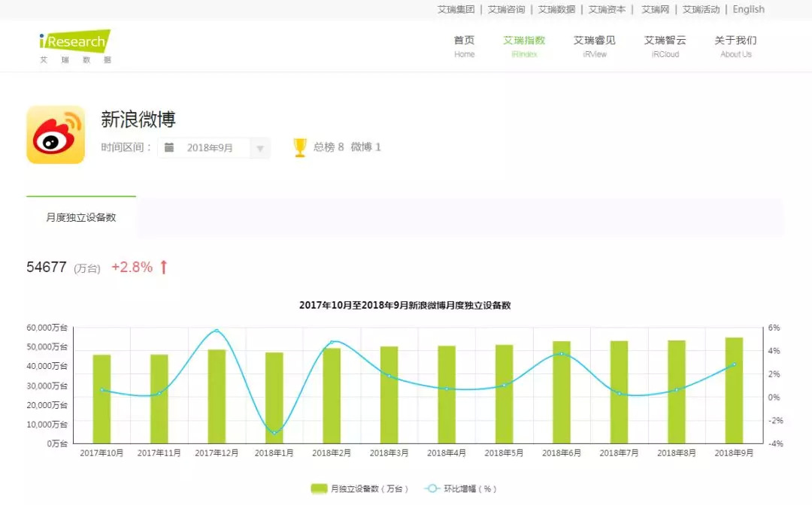
Task: Click the chart title 2017年10月至2018年9月
Action: click(405, 305)
